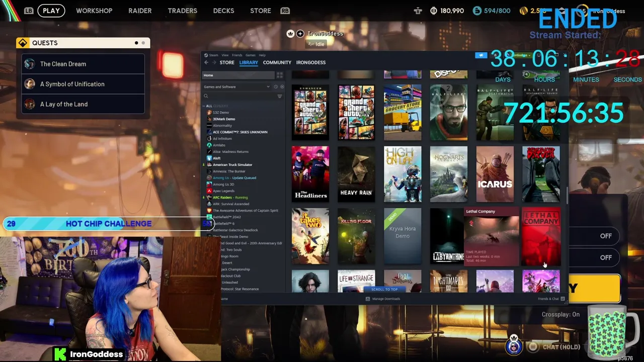Open the View menu in Steam
Image resolution: width=644 pixels, height=362 pixels.
pyautogui.click(x=225, y=55)
